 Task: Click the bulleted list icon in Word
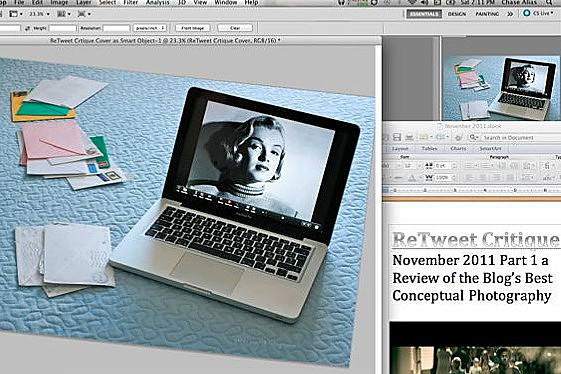point(469,166)
